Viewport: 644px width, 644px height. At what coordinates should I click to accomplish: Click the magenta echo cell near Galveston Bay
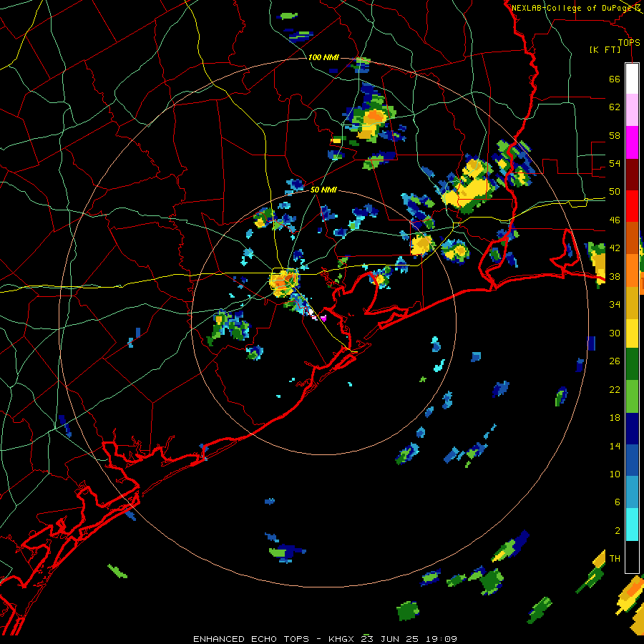coord(323,318)
